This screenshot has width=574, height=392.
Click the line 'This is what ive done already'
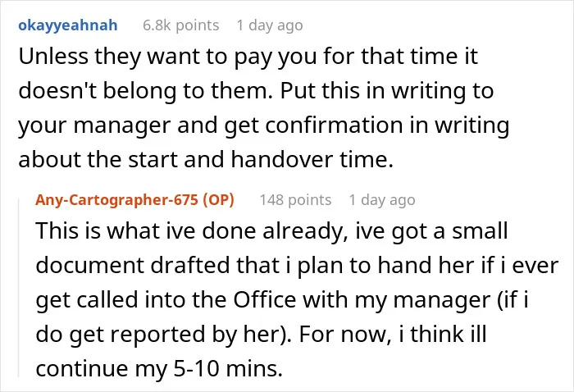tap(271, 231)
